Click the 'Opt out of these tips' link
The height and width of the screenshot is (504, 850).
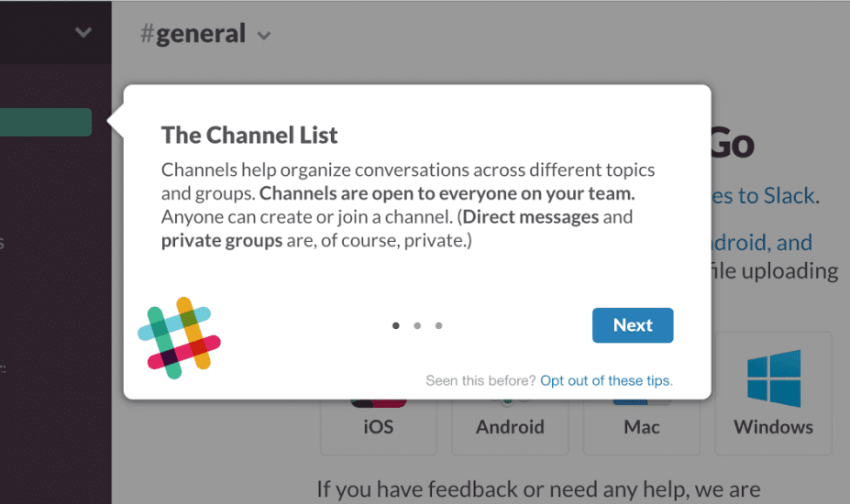click(x=606, y=380)
